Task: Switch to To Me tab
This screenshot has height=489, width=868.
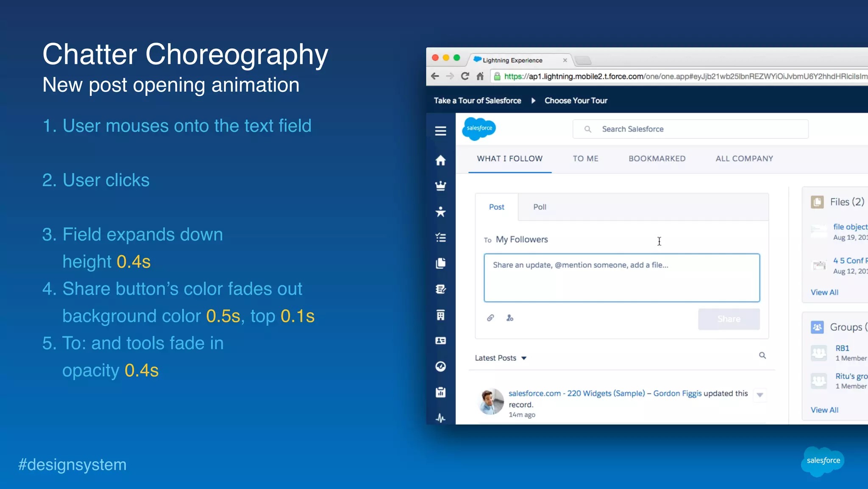Action: [586, 159]
